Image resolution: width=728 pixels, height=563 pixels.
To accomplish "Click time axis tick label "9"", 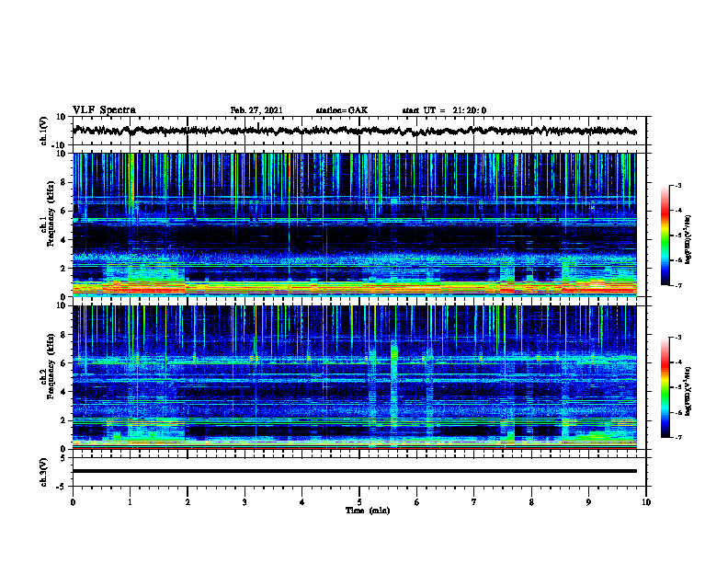I will tap(588, 502).
